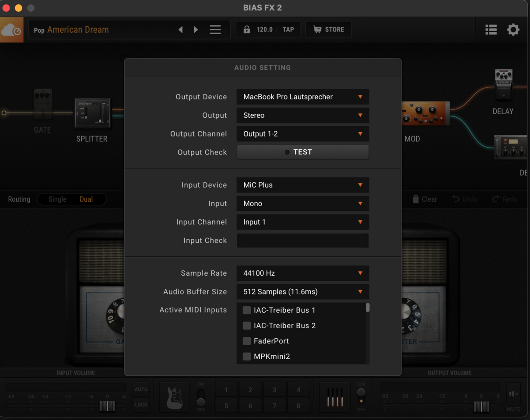The image size is (530, 420).
Task: Toggle the guitar match ON/OFF switch
Action: click(201, 397)
